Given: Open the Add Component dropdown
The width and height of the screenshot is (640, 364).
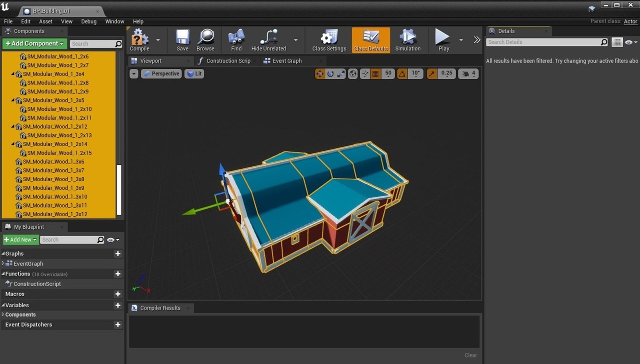Looking at the screenshot, I should [34, 44].
